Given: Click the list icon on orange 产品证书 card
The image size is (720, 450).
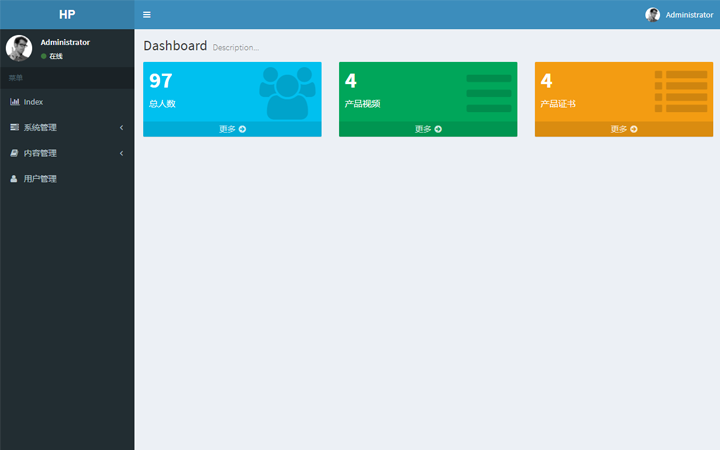Looking at the screenshot, I should click(x=681, y=91).
